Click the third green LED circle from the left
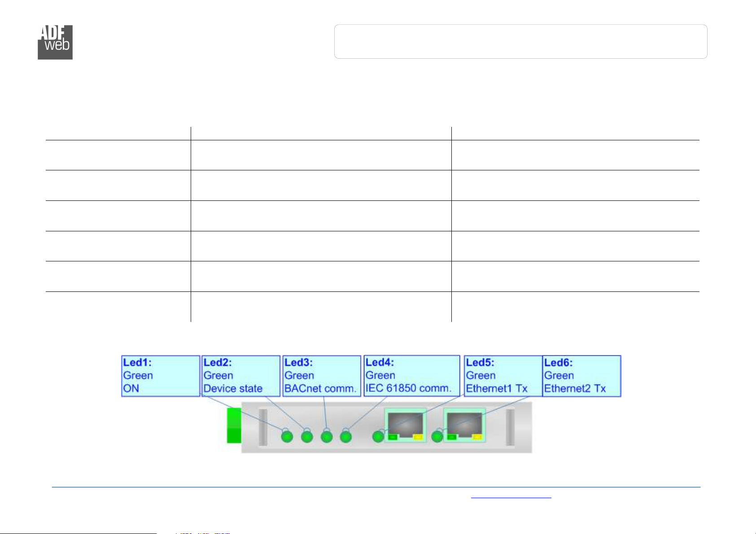The width and height of the screenshot is (756, 534). coord(327,436)
